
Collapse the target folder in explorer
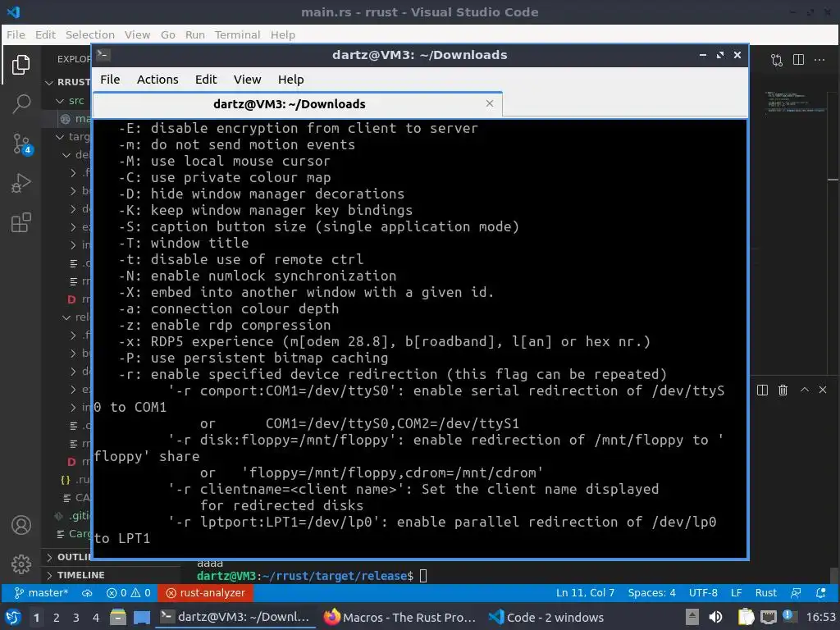pyautogui.click(x=60, y=137)
